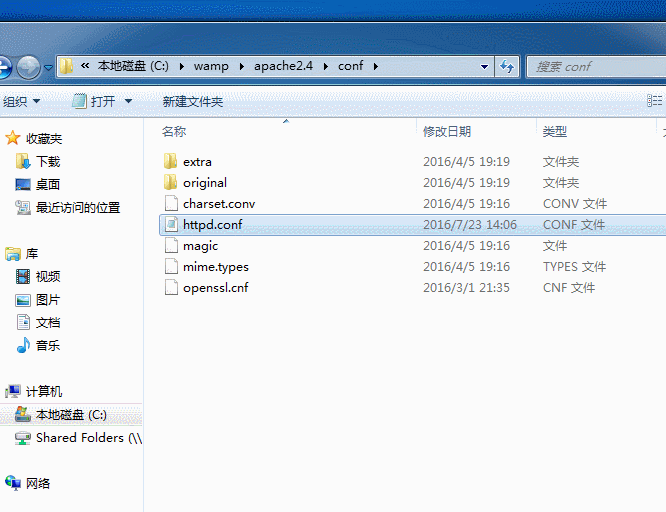
Task: Click openssl.cnf date 2016/3/1 21:35
Action: click(x=466, y=288)
